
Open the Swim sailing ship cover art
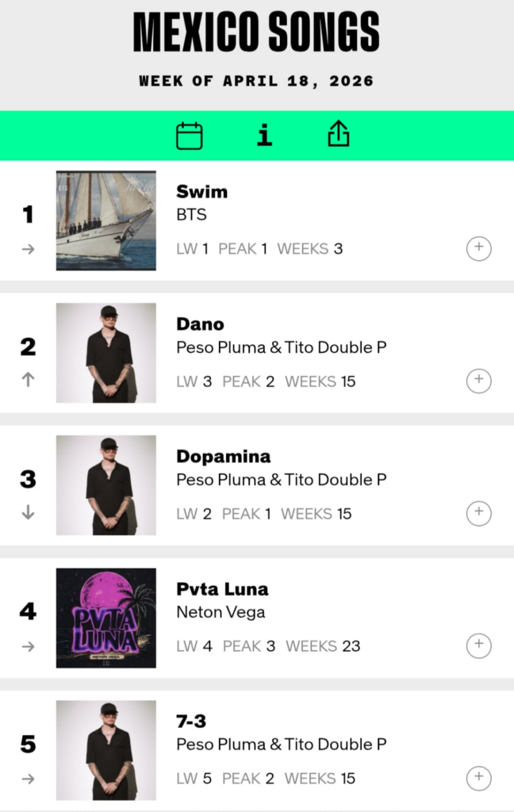[x=106, y=220]
